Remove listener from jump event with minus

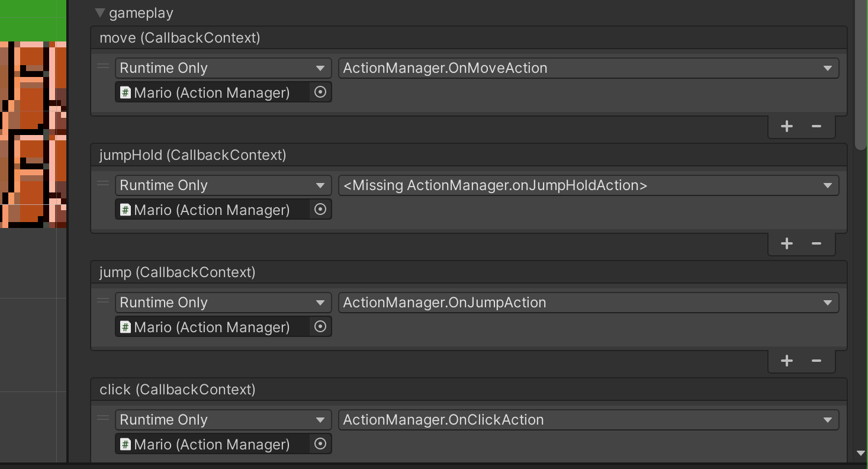816,361
